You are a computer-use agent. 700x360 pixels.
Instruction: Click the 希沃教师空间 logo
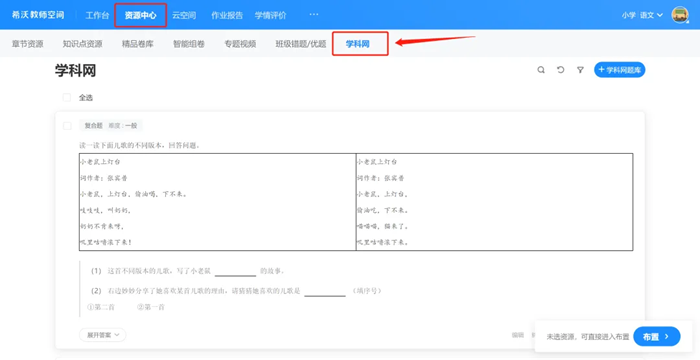[38, 15]
